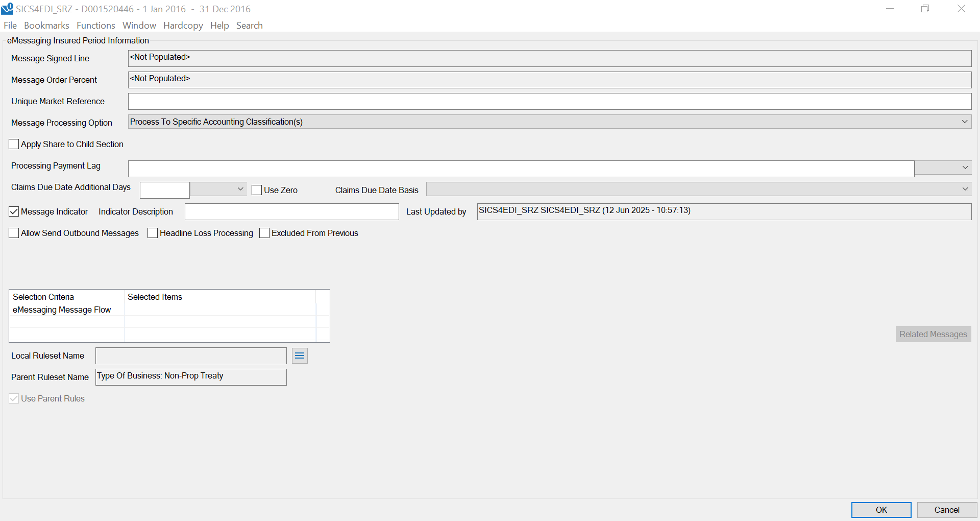
Task: Minimize the SICS window
Action: [x=890, y=9]
